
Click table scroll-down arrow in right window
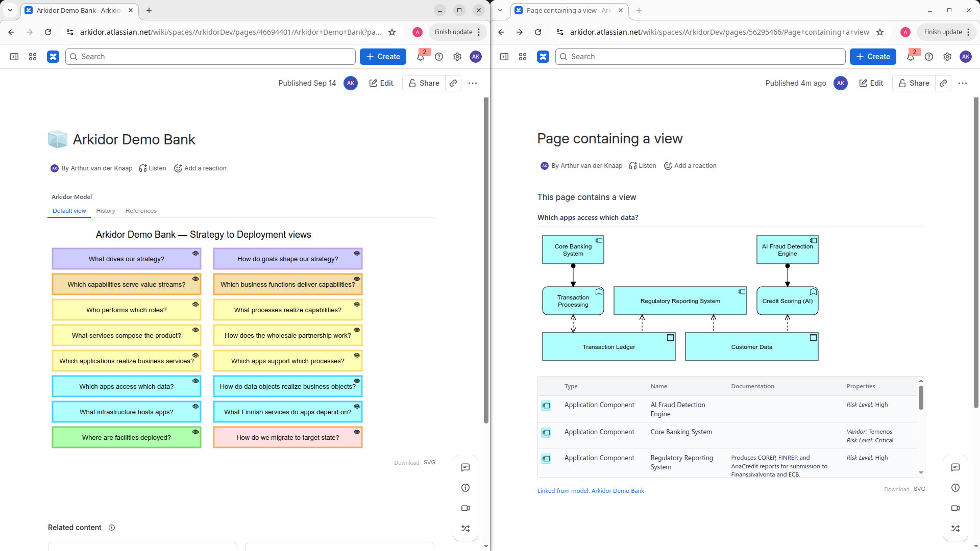(921, 473)
